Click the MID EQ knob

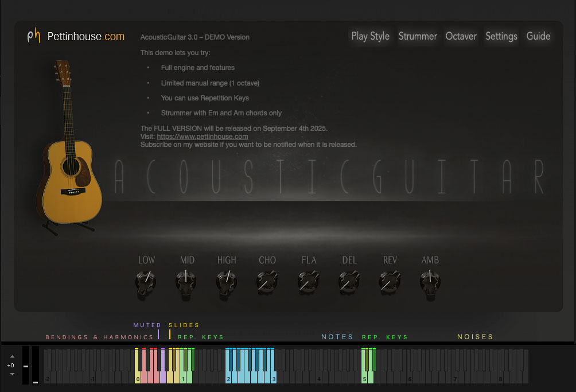click(x=186, y=282)
